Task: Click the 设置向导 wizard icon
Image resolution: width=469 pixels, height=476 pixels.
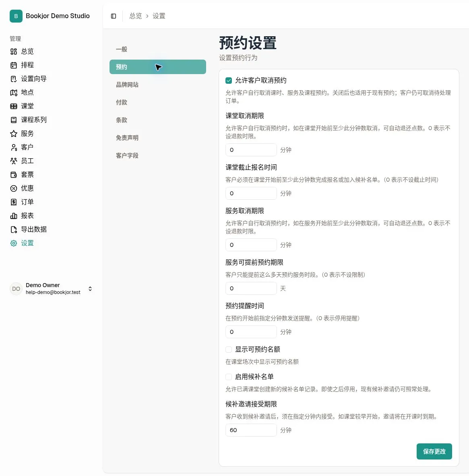Action: [14, 79]
